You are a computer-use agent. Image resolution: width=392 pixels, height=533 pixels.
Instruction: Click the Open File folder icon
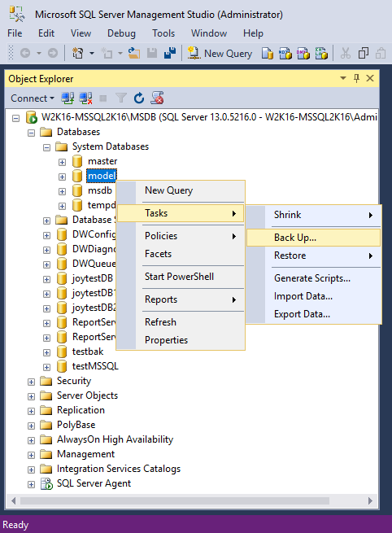[x=134, y=54]
